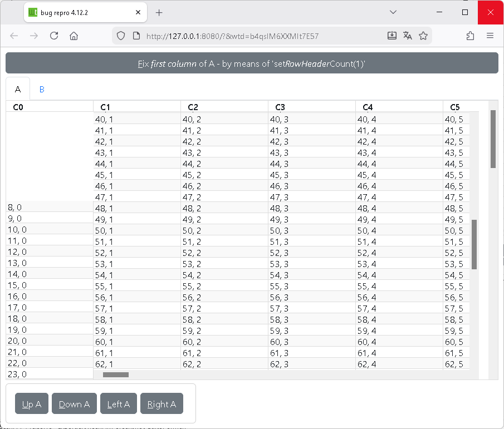504x429 pixels.
Task: Reload the current page
Action: (54, 36)
